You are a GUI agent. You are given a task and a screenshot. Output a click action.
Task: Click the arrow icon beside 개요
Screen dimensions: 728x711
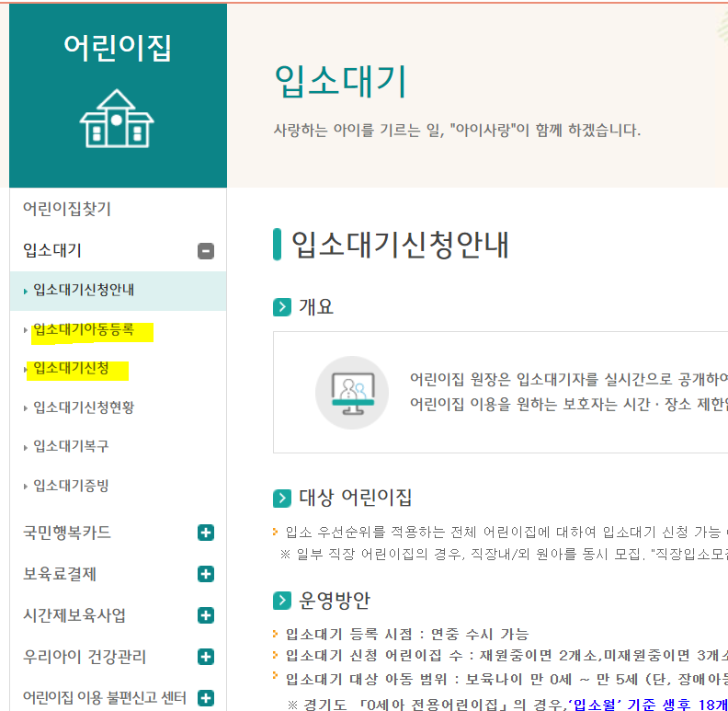[282, 307]
